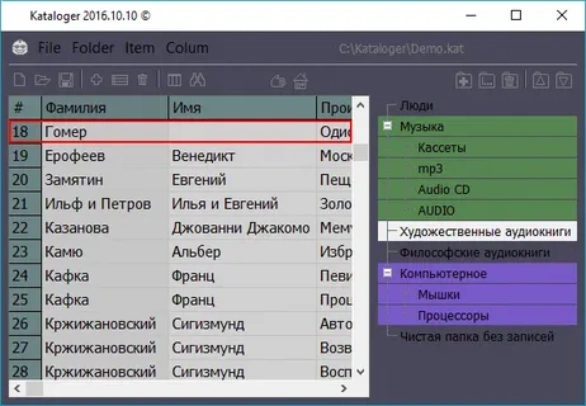Collapse the Компьютерное tree node
The width and height of the screenshot is (586, 406).
[x=388, y=273]
